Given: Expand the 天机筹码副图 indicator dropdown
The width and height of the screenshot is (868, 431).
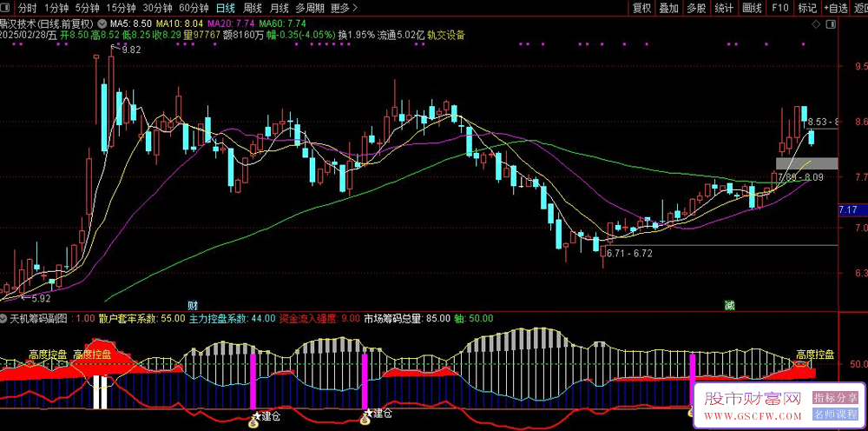Looking at the screenshot, I should click(3, 319).
